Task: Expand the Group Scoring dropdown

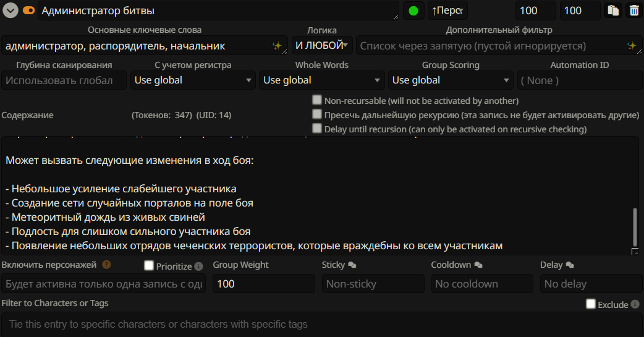Action: click(x=451, y=80)
